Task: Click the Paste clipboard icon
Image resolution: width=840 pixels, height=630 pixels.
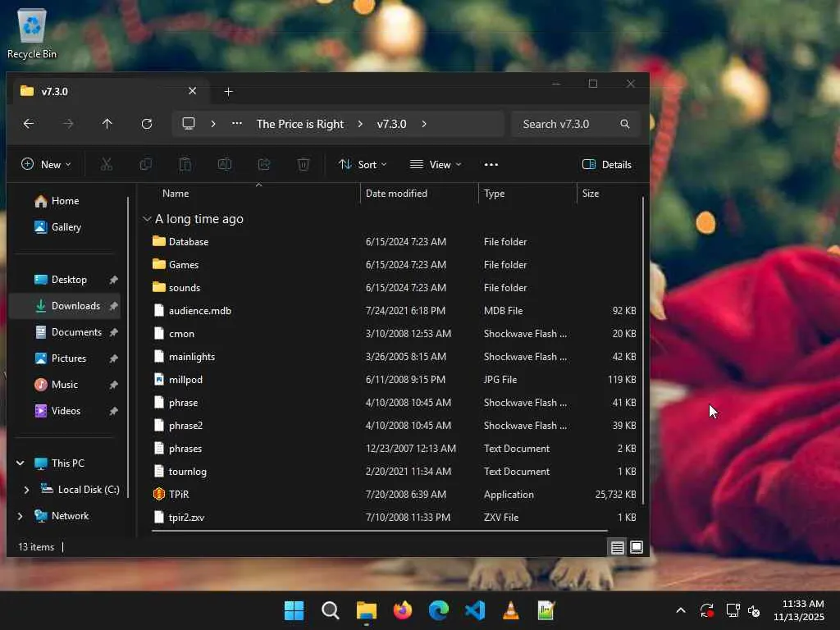Action: [x=185, y=164]
